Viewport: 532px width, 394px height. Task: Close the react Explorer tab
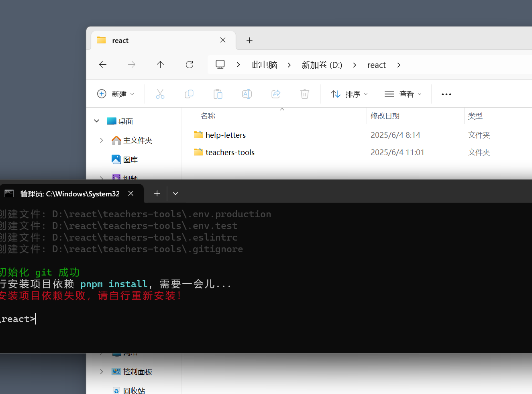pyautogui.click(x=223, y=40)
